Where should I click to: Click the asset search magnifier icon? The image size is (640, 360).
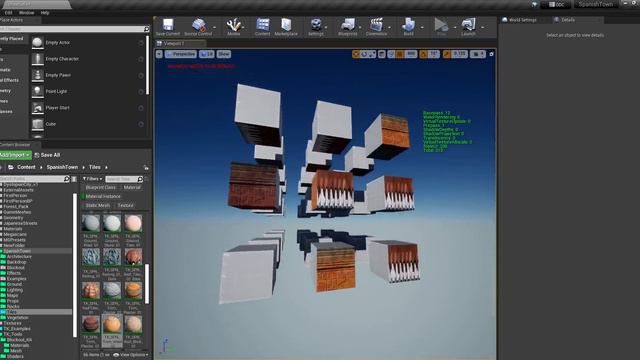[x=140, y=179]
